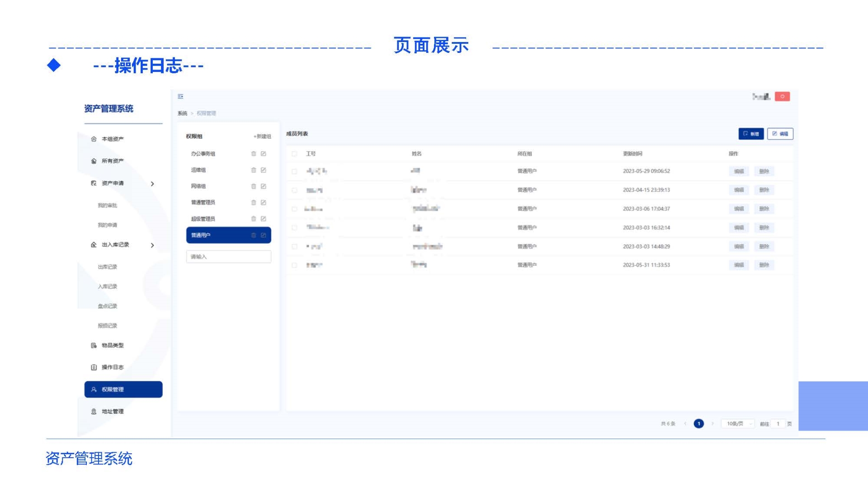
Task: Click trash icon for 普通管理员 group
Action: coord(254,202)
